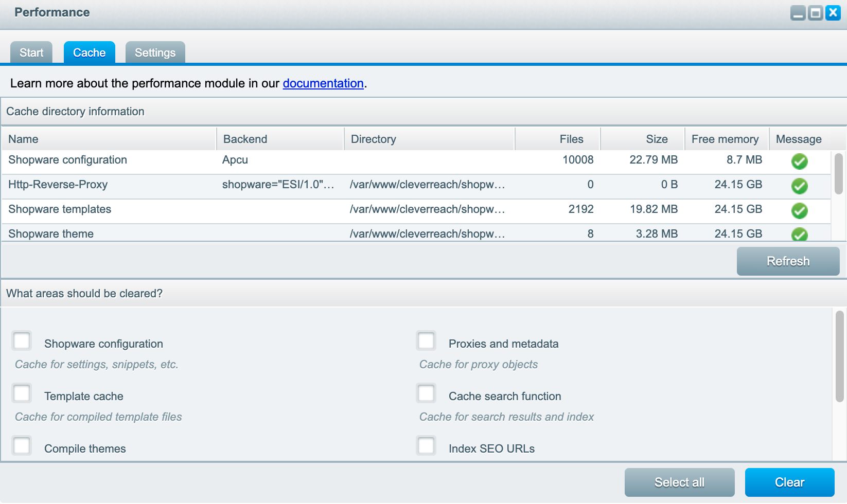The image size is (847, 504).
Task: Select the Index SEO URLs checkbox
Action: tap(427, 446)
